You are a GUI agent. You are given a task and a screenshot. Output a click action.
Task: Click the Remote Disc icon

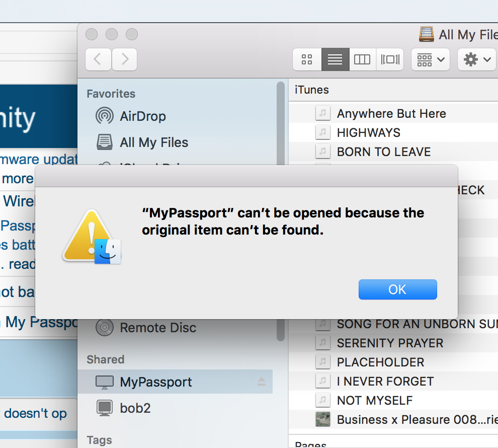105,327
